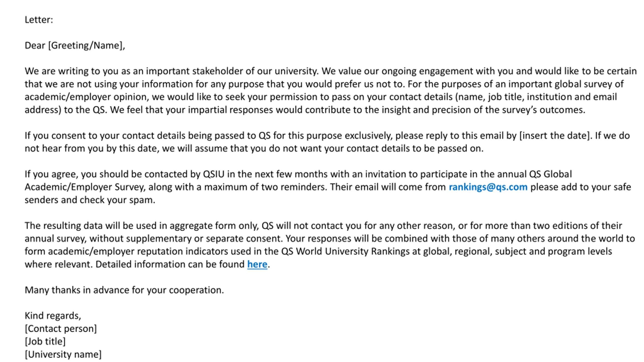This screenshot has height=362, width=644.
Task: Click on 'Kind regards,' closing line
Action: point(53,315)
